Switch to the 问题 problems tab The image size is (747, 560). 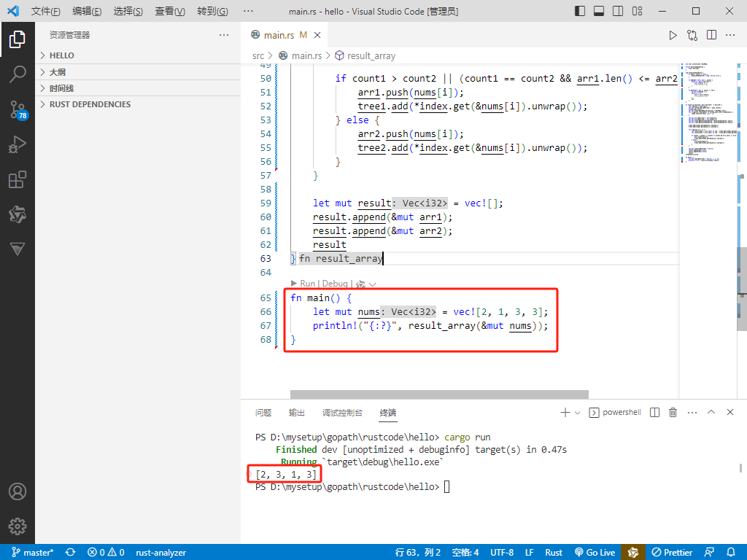point(263,413)
